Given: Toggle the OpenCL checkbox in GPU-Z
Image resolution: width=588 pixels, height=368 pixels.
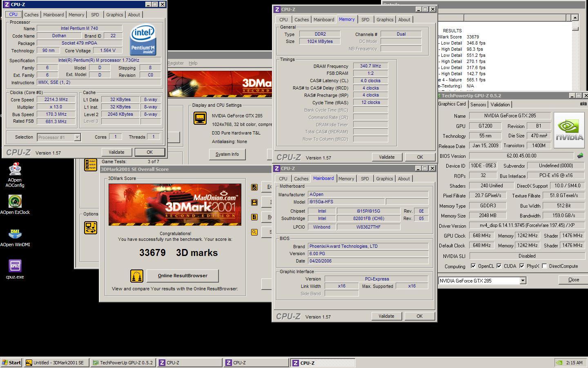Looking at the screenshot, I should [x=473, y=266].
